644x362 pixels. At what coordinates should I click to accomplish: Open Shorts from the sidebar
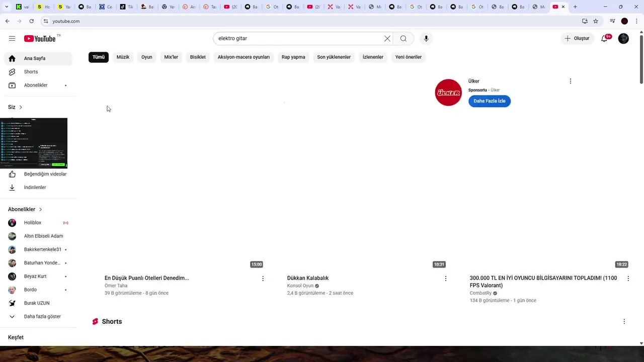(38, 72)
